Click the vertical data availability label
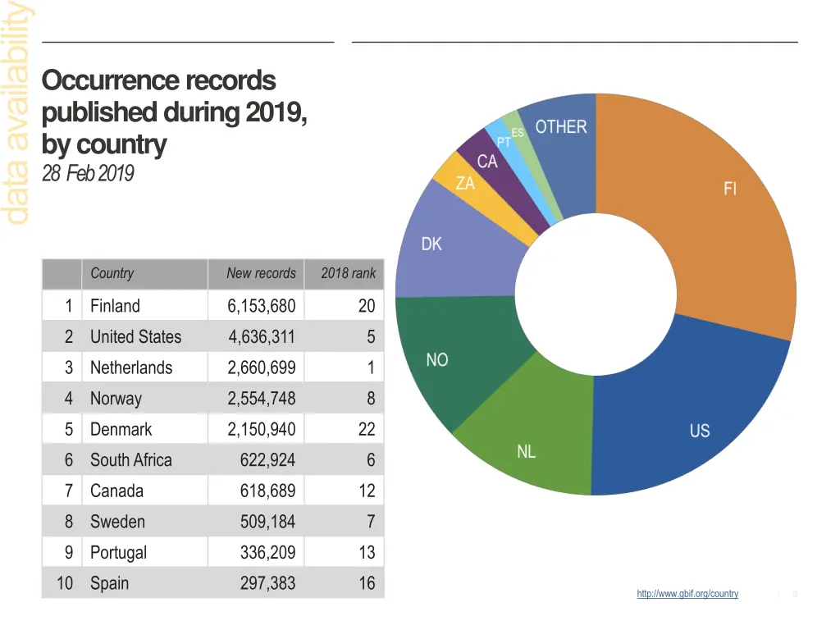Screen dimensions: 840x630 16,115
